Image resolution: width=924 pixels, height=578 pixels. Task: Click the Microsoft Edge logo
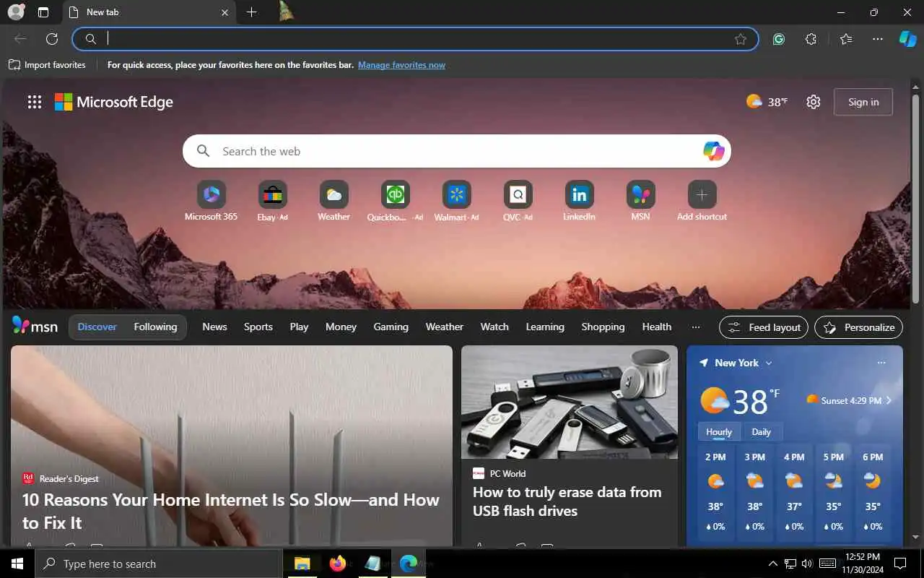(114, 102)
